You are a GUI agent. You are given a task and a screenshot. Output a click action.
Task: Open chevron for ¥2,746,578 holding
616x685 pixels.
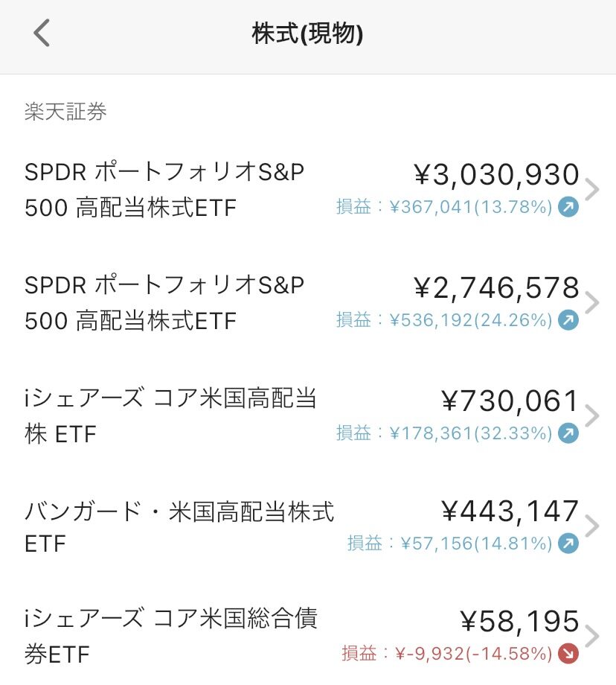pos(591,303)
